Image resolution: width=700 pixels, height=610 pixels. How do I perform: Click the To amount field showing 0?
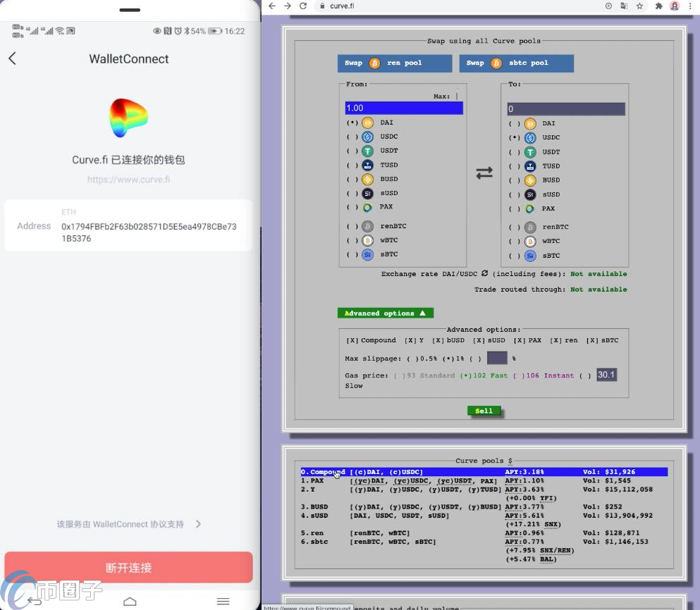(x=566, y=109)
